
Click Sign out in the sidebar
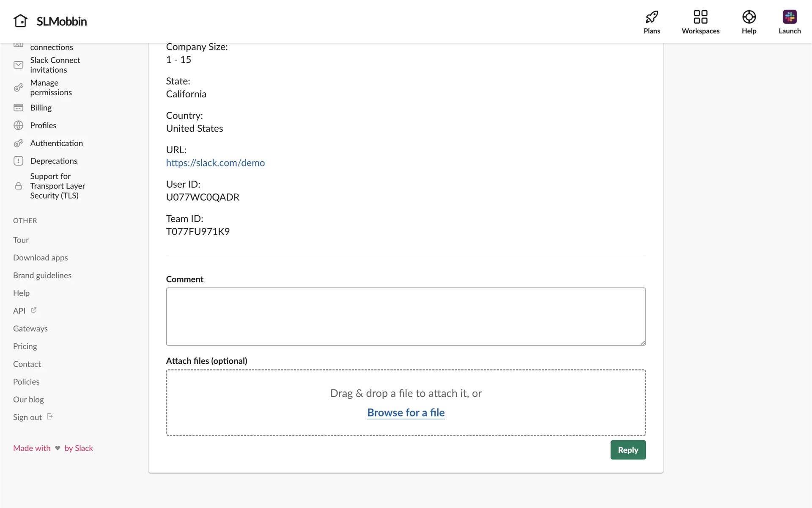[x=27, y=417]
